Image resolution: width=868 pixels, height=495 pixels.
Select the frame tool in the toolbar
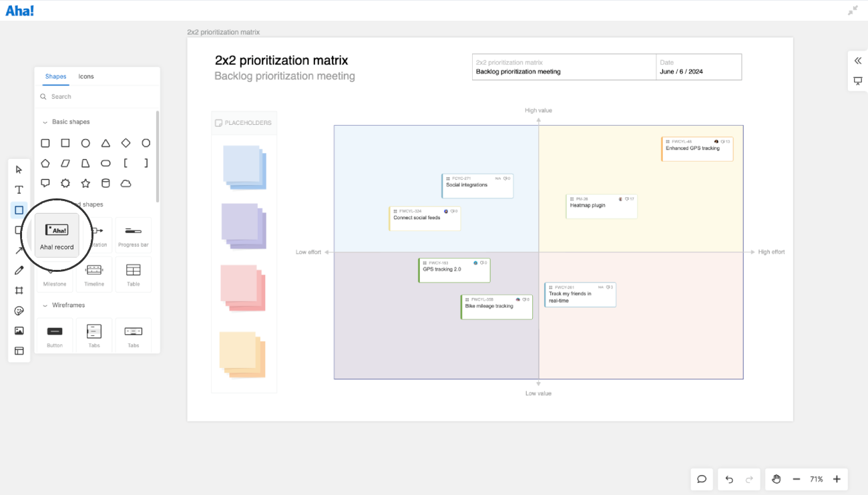pyautogui.click(x=19, y=290)
